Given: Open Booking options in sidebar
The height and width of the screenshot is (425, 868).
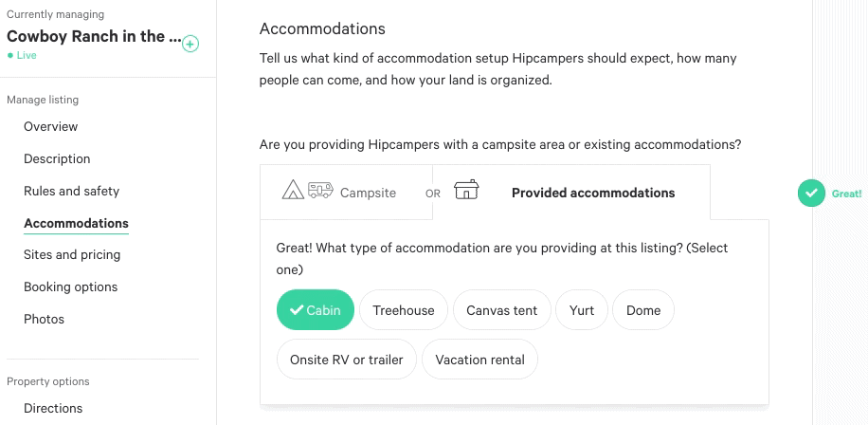Looking at the screenshot, I should pos(71,287).
